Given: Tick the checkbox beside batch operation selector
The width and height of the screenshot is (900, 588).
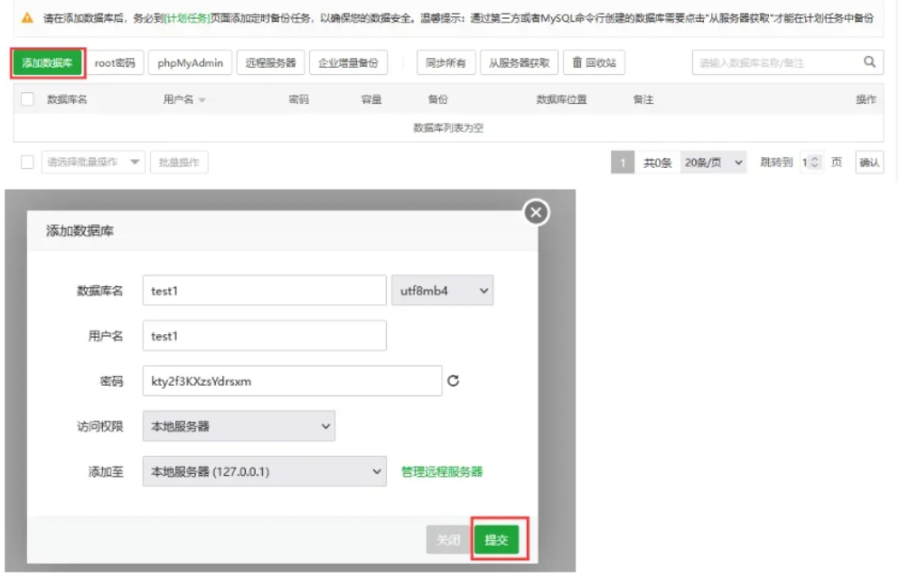Looking at the screenshot, I should [27, 162].
